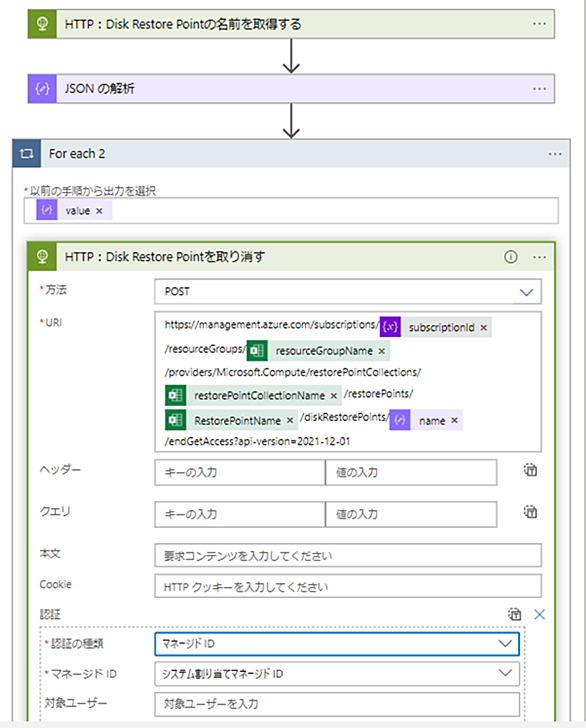Open ellipsis menu of HTTP取り消す action

[539, 257]
